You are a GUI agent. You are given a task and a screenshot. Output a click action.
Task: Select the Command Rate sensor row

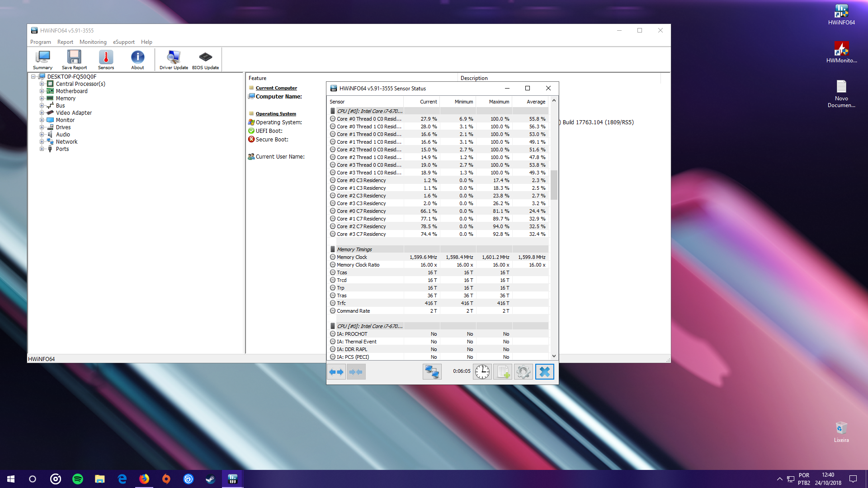coord(438,311)
